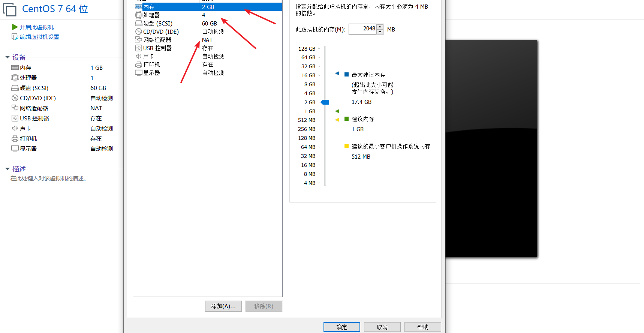
Task: Collapse the 描述 section
Action: pyautogui.click(x=7, y=169)
